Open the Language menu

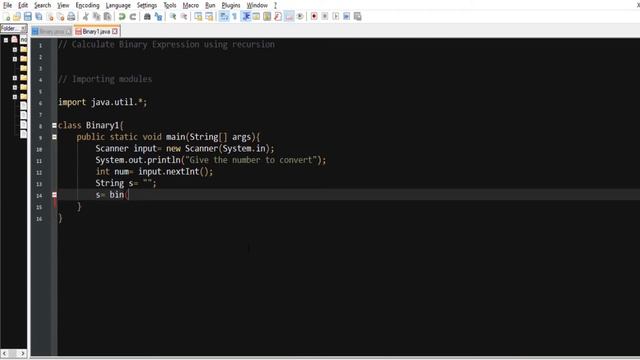118,5
